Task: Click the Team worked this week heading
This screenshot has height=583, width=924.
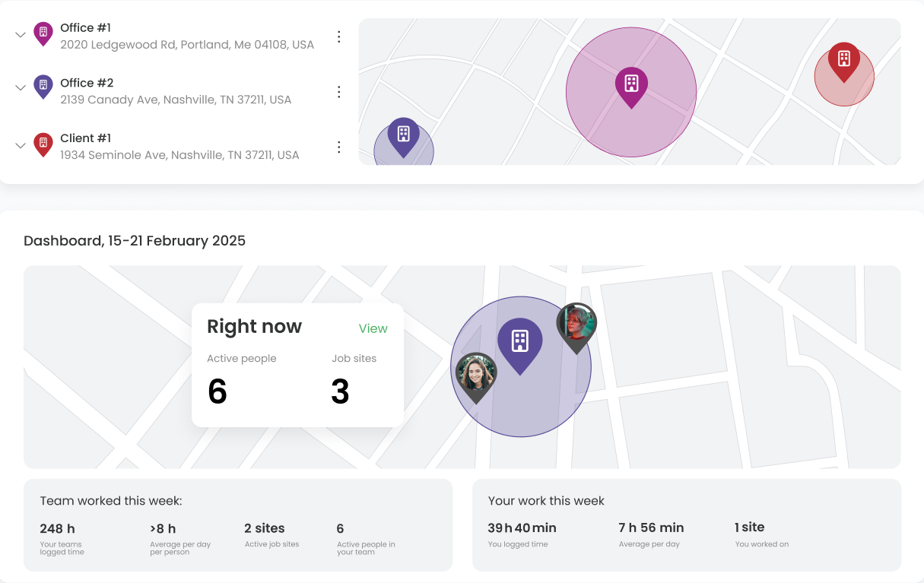Action: [x=111, y=501]
